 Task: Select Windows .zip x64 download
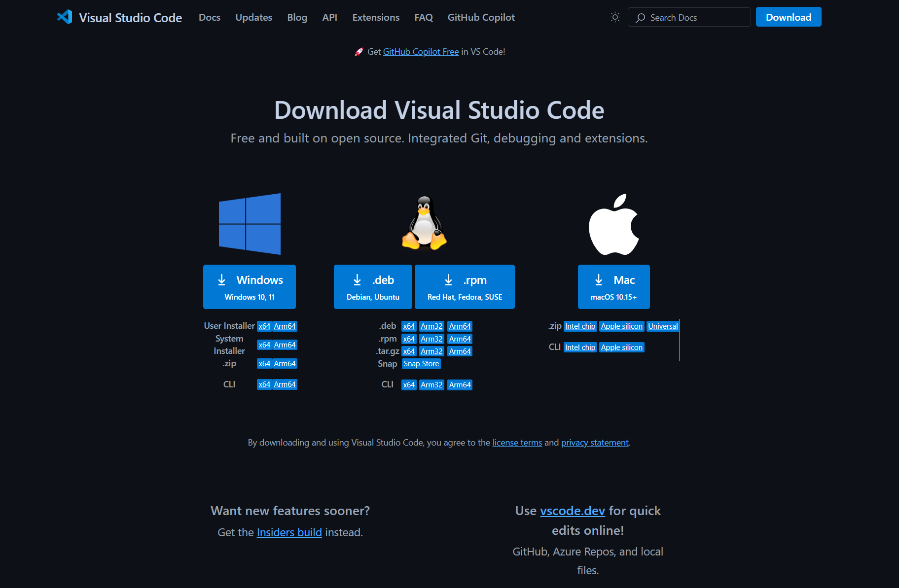(264, 364)
